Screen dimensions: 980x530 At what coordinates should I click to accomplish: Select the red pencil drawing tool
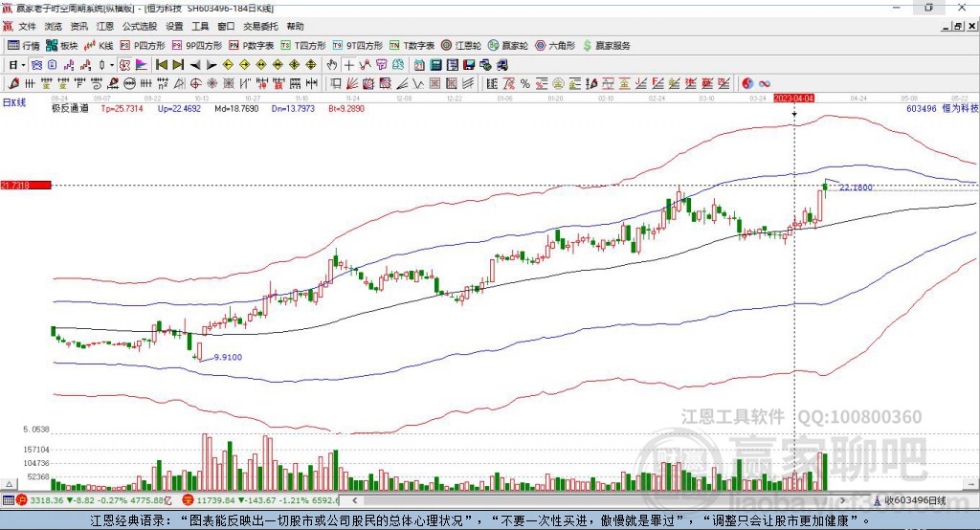point(13,84)
